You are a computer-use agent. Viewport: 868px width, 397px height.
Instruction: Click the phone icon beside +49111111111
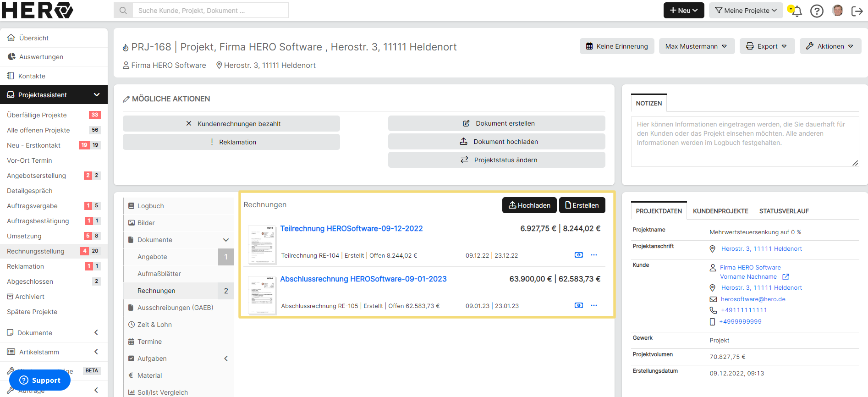click(713, 310)
